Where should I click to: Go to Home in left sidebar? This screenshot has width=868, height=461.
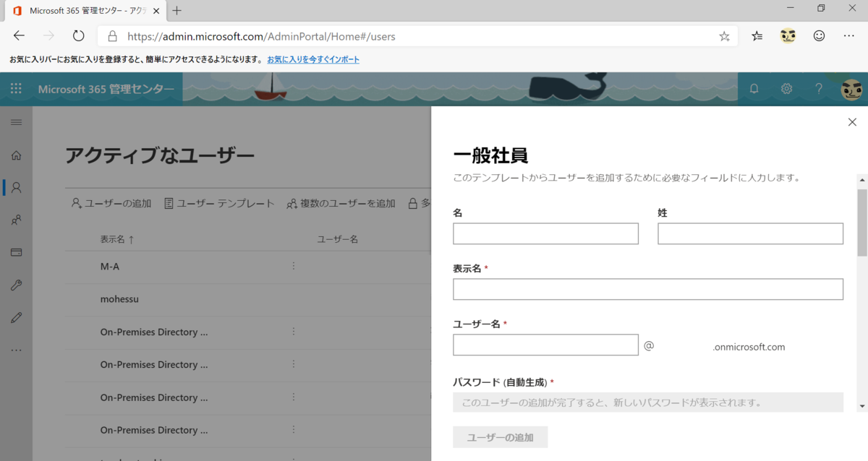16,155
